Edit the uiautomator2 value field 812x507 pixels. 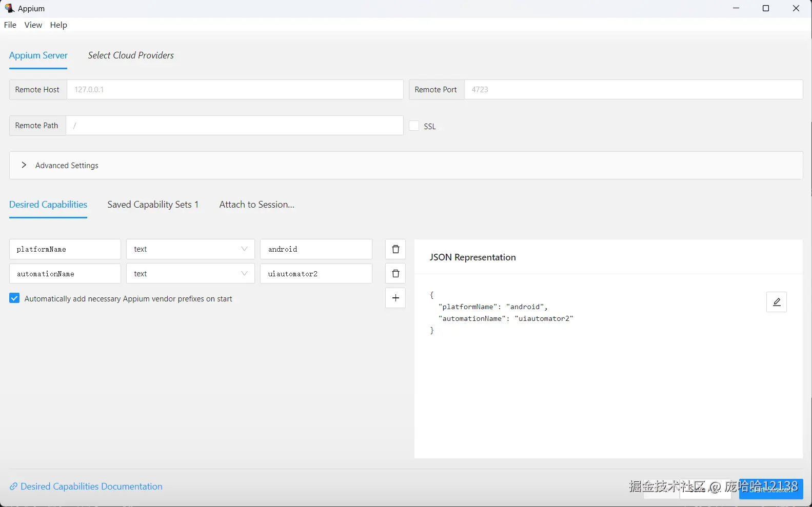(x=316, y=274)
